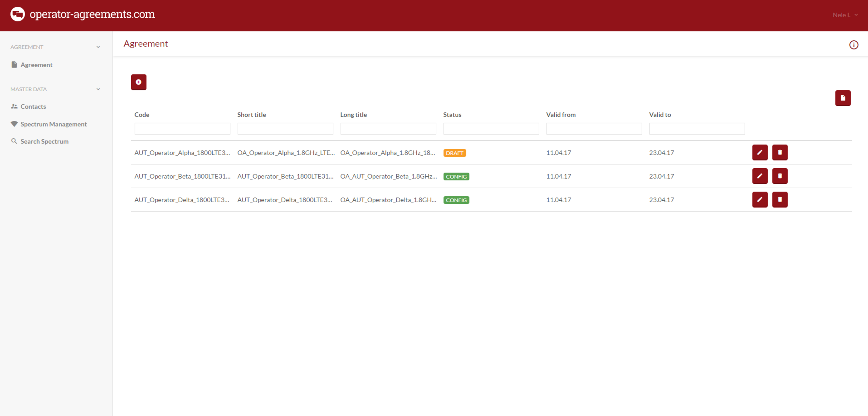Sort by the Valid from column header
The width and height of the screenshot is (868, 416).
click(561, 114)
